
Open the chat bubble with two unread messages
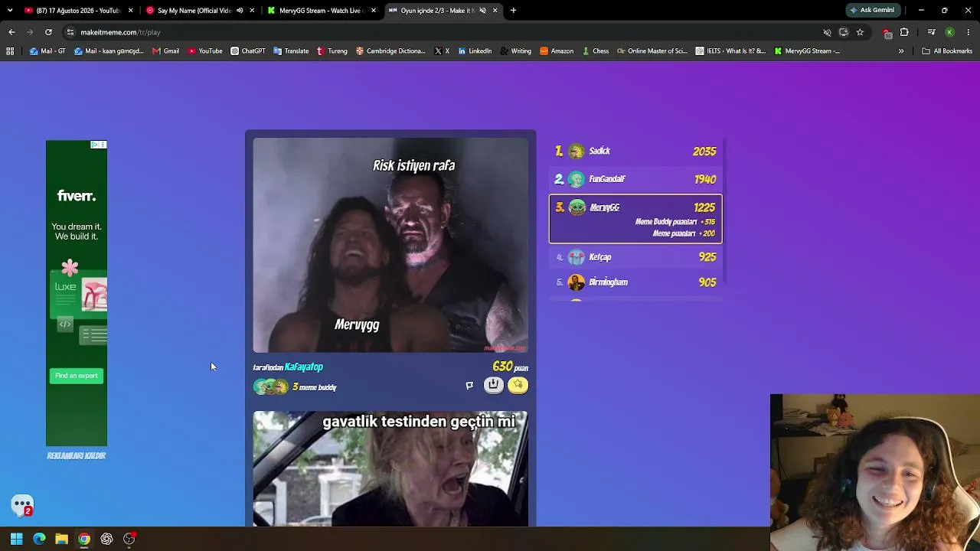click(x=22, y=505)
